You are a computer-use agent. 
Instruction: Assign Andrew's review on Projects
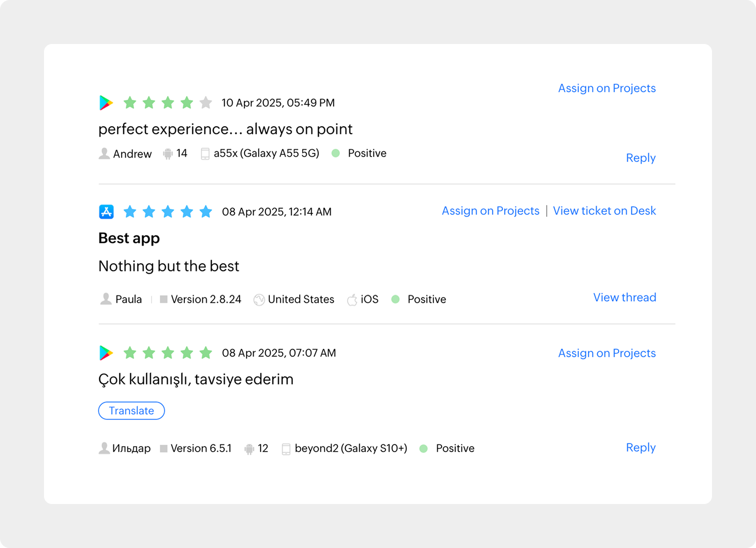[x=607, y=88]
